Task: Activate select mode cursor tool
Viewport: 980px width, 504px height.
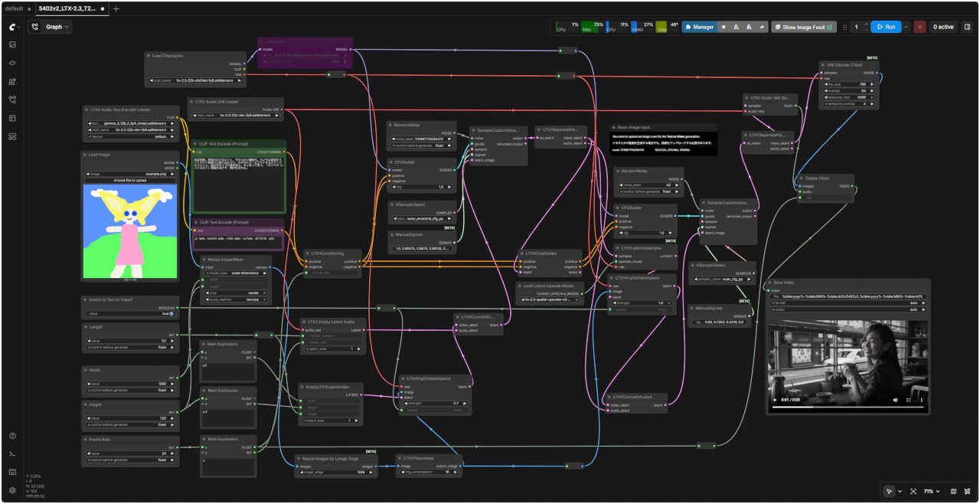Action: tap(889, 491)
